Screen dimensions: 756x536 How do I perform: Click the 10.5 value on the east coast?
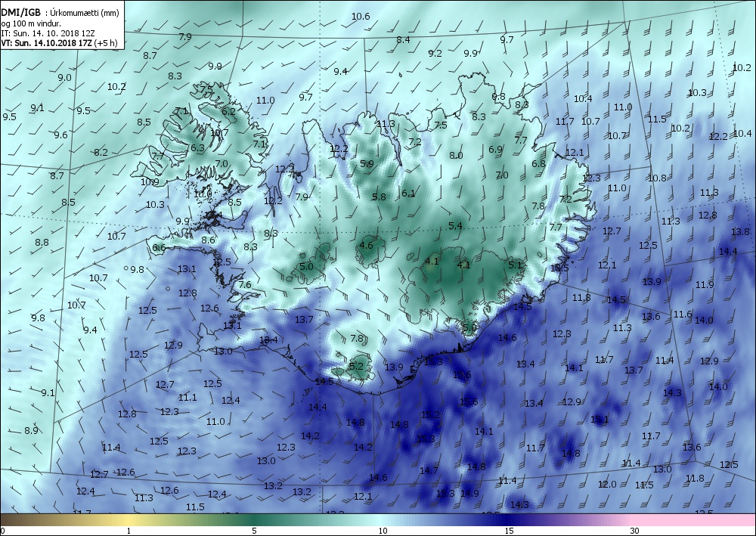(559, 268)
